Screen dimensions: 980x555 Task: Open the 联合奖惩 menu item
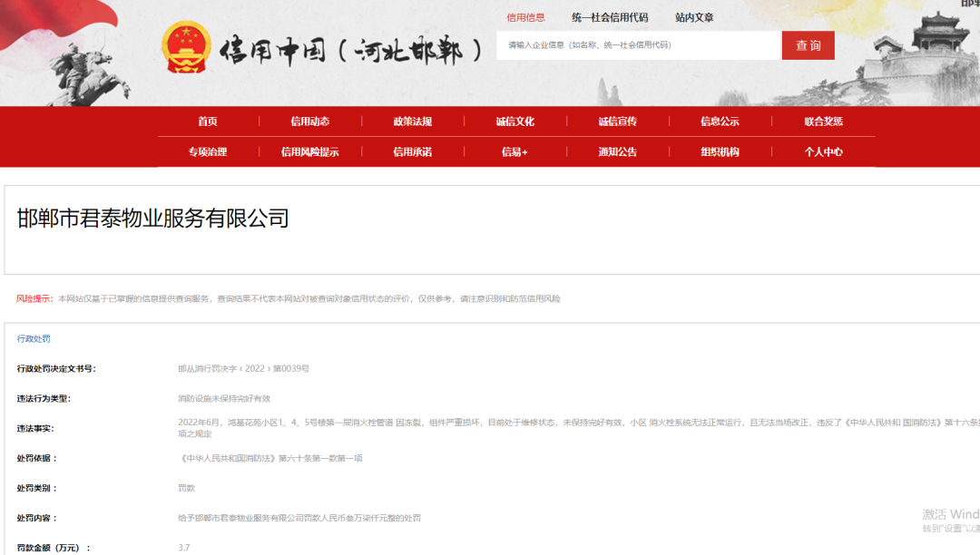(x=824, y=122)
